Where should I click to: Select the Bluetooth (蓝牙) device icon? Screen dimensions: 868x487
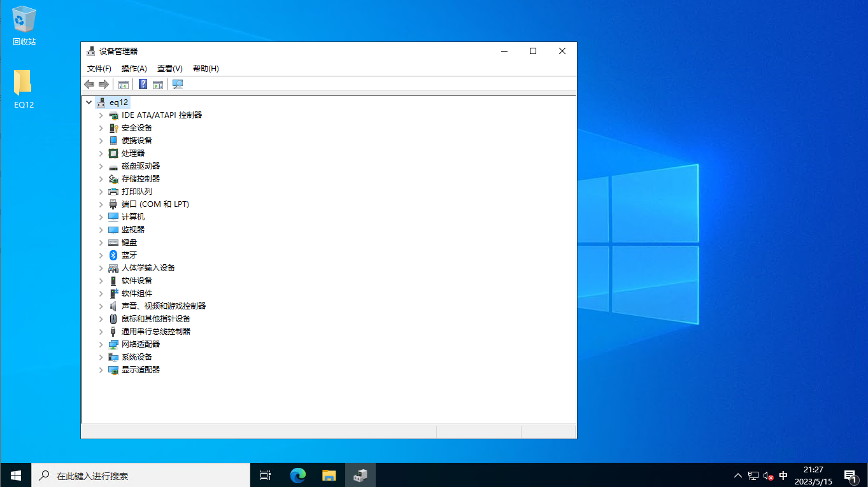coord(113,255)
